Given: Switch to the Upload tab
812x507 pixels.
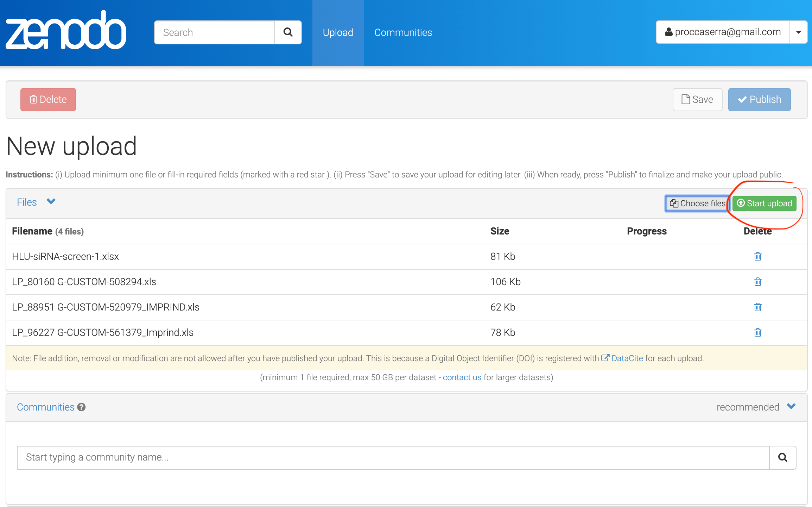Looking at the screenshot, I should [x=337, y=32].
